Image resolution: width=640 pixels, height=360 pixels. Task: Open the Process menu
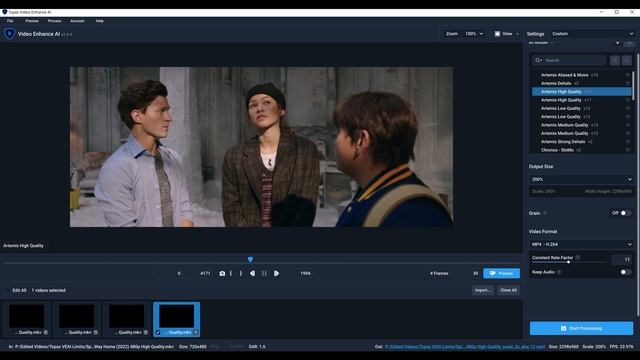click(x=54, y=21)
